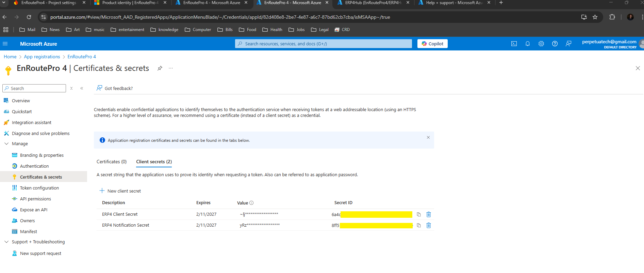Close the Certificates & secrets blade
The width and height of the screenshot is (644, 273).
coord(638,68)
